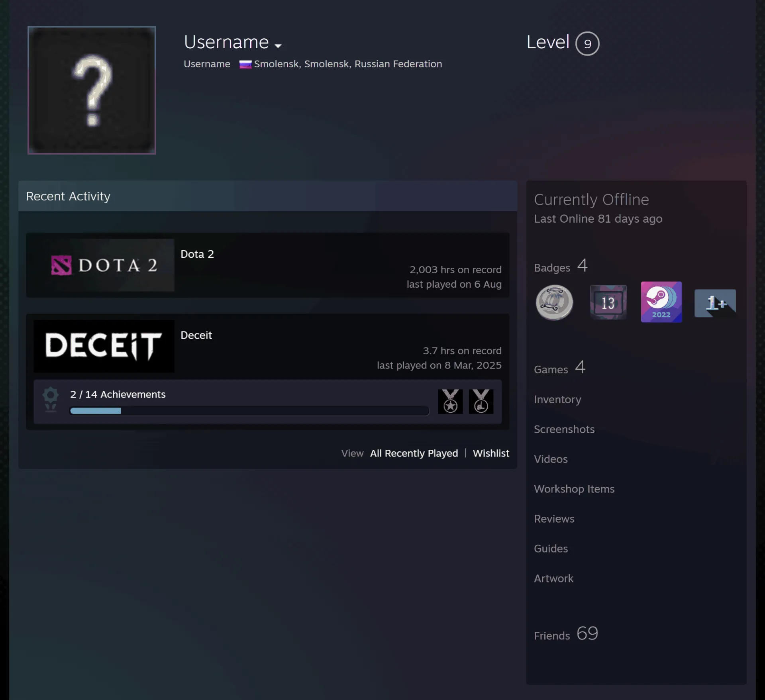
Task: Select the first Deceit achievement medal icon
Action: tap(451, 401)
